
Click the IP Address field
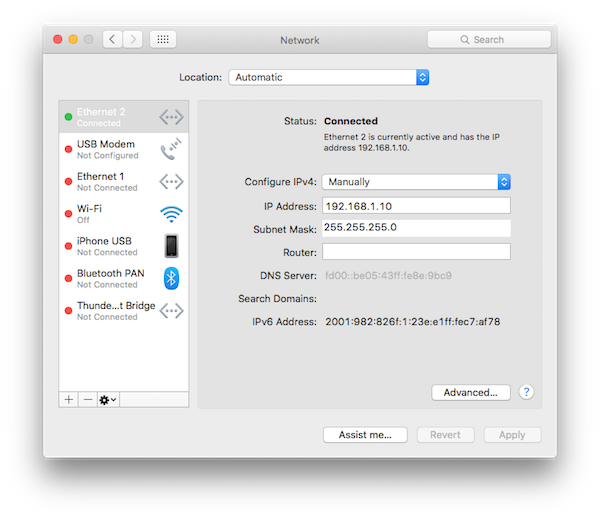tap(416, 205)
